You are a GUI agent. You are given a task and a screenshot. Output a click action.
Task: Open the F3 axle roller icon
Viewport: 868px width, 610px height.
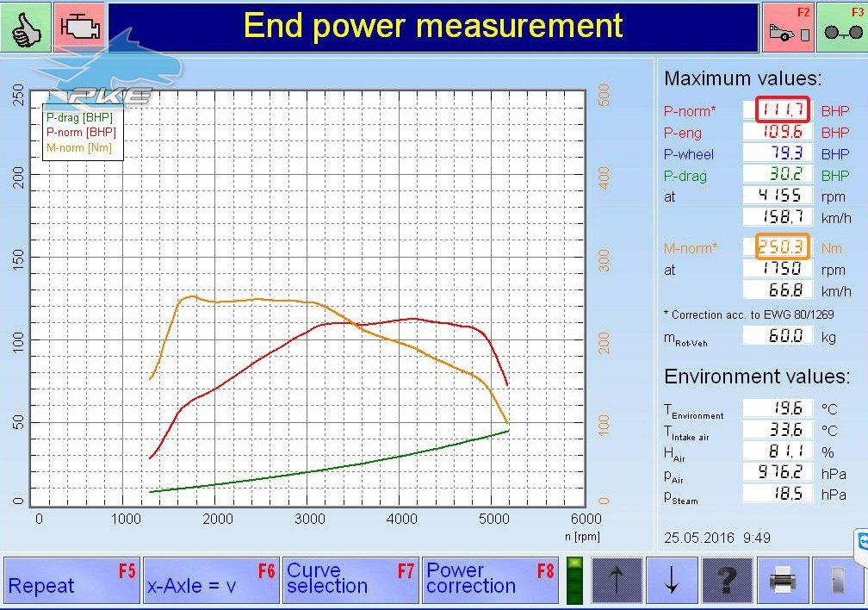tap(841, 27)
